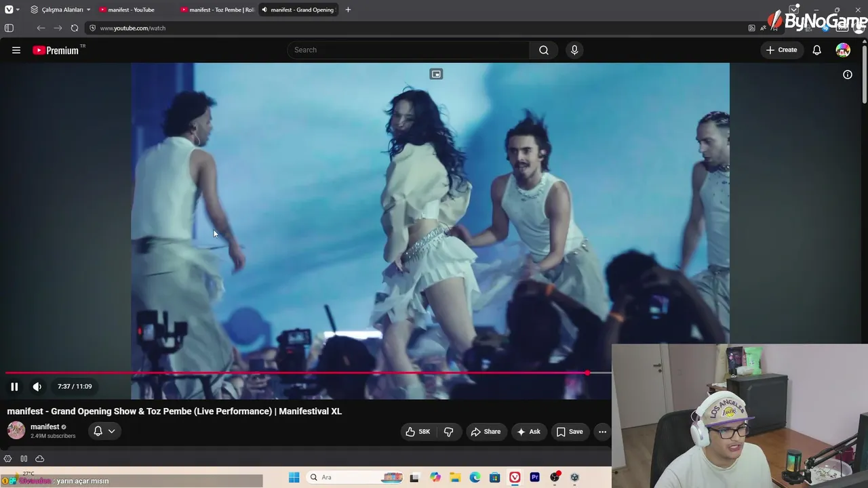The width and height of the screenshot is (868, 488).
Task: Switch to the "manifest - YouTube" tab
Action: coord(134,9)
